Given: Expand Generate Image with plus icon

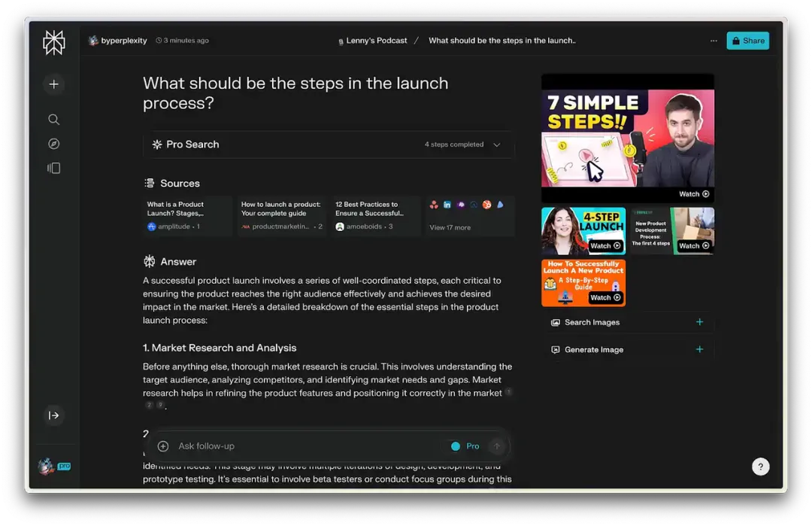Looking at the screenshot, I should point(700,349).
